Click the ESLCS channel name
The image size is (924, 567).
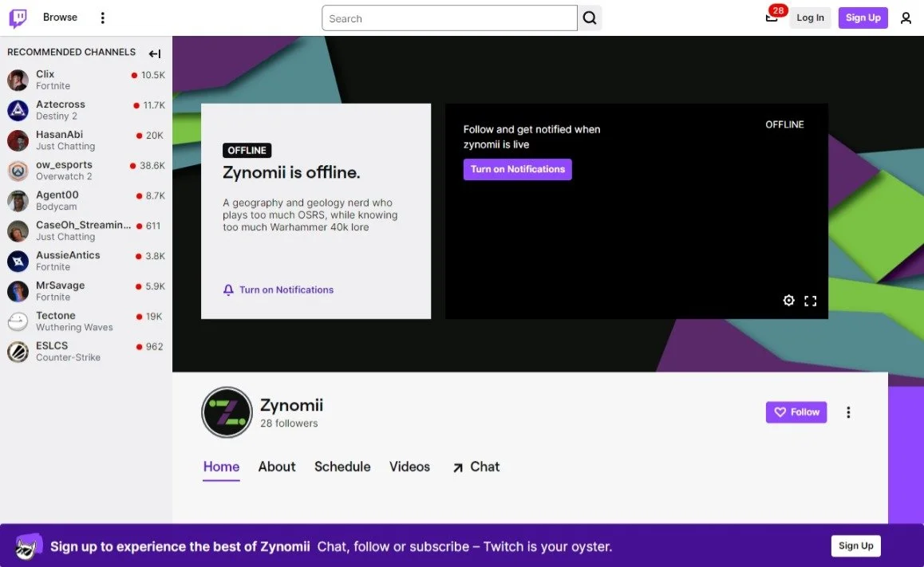pos(52,345)
